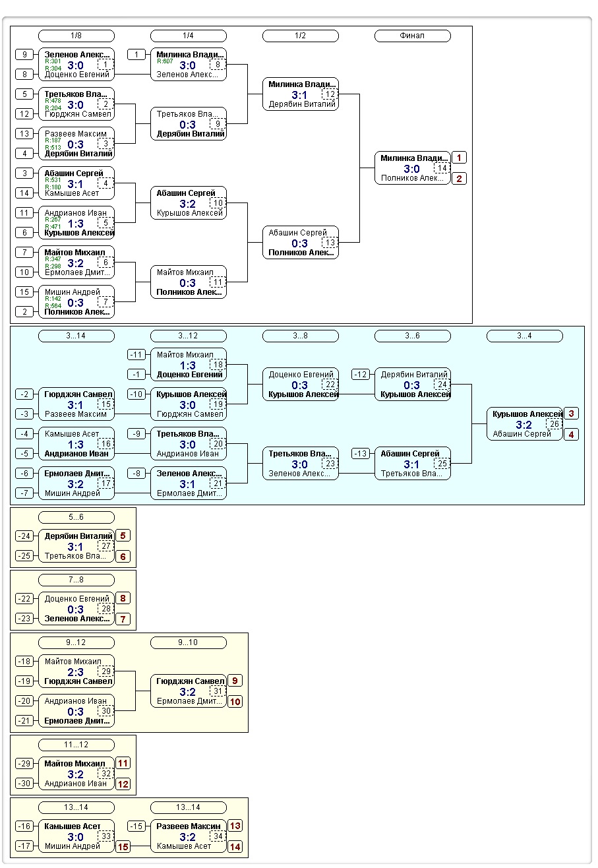
Task: Click Гюрджян Самвел in the 1/8 round
Action: click(x=78, y=114)
